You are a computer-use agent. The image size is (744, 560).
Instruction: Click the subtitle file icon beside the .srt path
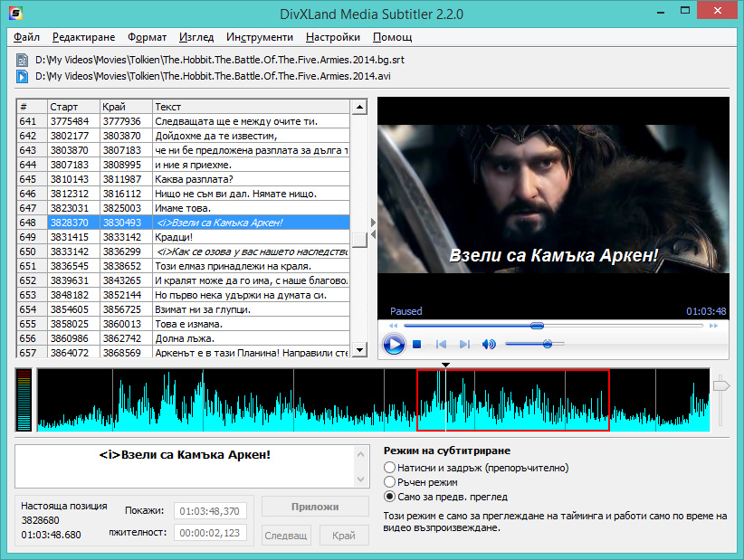click(23, 61)
